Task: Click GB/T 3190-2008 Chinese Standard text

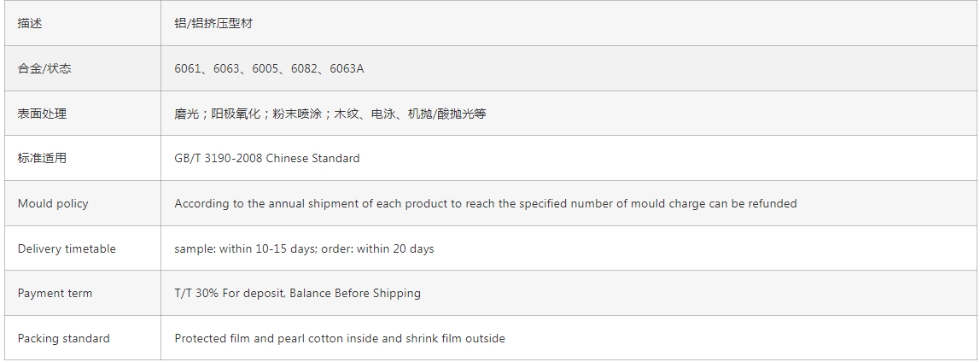Action: pyautogui.click(x=267, y=158)
